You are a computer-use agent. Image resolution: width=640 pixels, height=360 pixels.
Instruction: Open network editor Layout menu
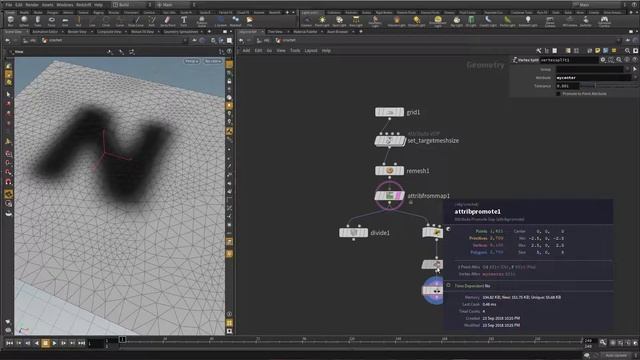click(x=311, y=51)
